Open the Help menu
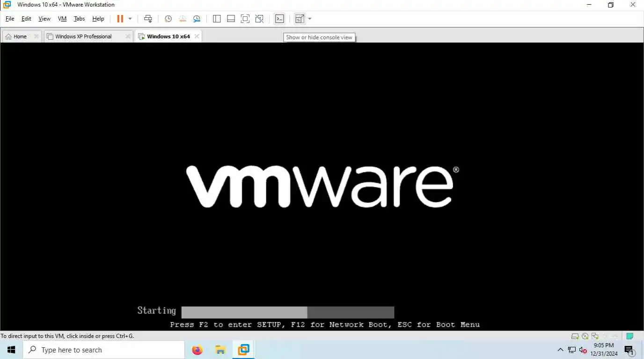The width and height of the screenshot is (644, 359). click(98, 19)
